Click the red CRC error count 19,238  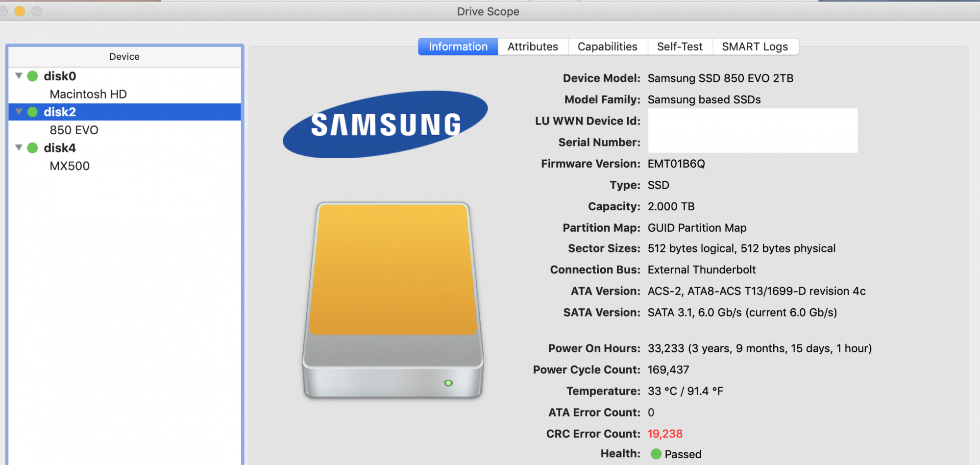tap(665, 434)
